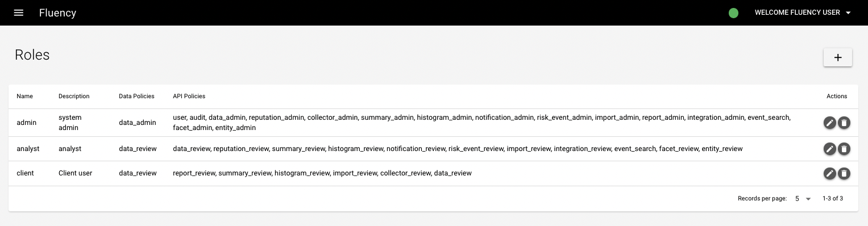
Task: Delete the admin role
Action: click(x=844, y=123)
